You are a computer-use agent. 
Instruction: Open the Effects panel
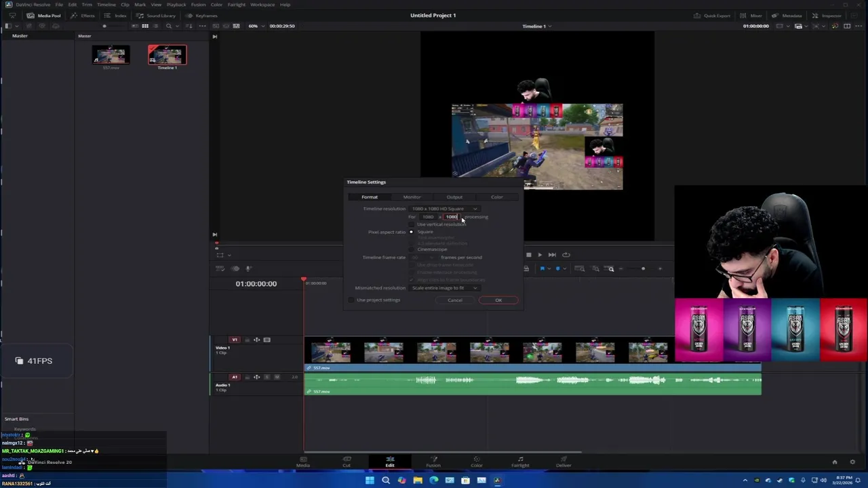[x=84, y=16]
